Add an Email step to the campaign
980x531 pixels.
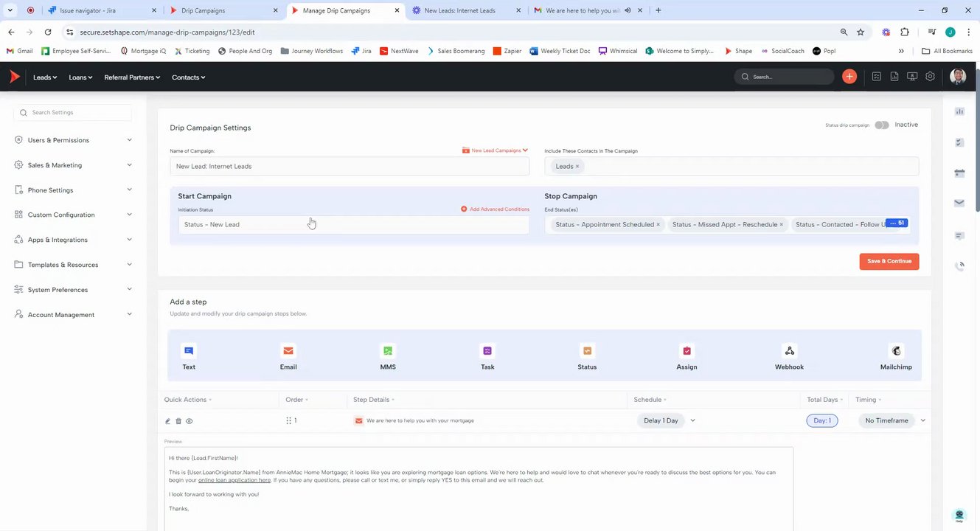coord(288,357)
